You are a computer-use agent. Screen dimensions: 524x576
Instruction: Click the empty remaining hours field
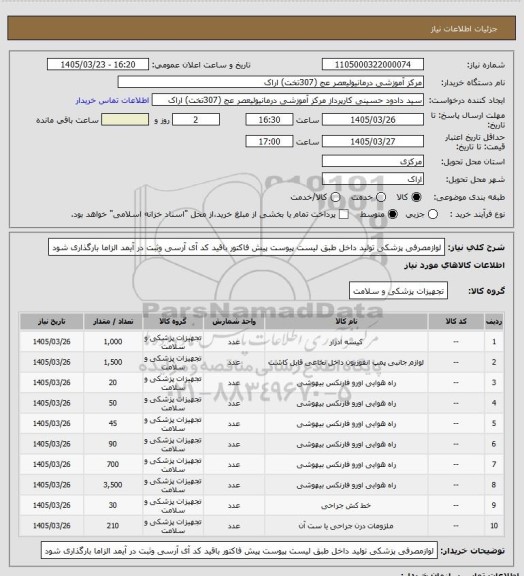(125, 120)
